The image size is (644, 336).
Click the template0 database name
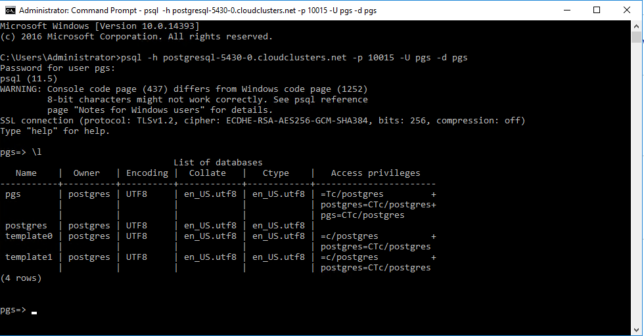click(x=29, y=236)
